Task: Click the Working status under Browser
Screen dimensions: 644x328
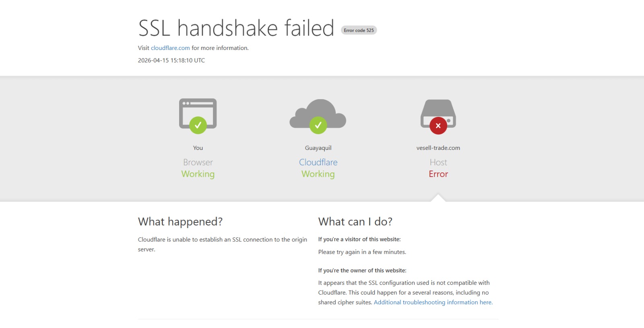Action: 198,174
